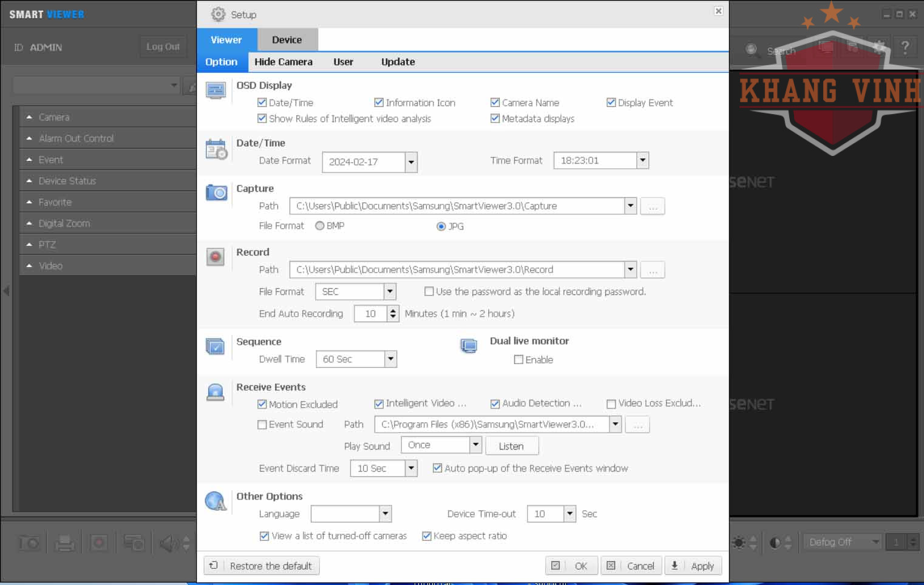Image resolution: width=924 pixels, height=585 pixels.
Task: Click the Dual live monitor icon
Action: click(469, 346)
